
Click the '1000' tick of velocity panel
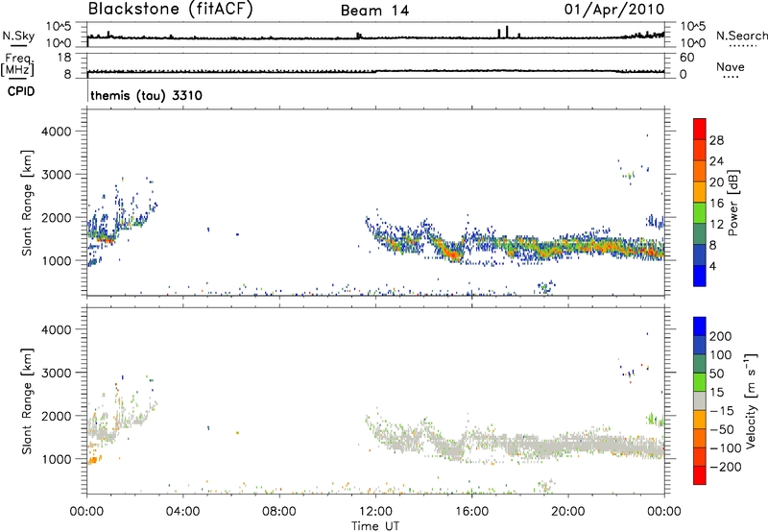57,459
